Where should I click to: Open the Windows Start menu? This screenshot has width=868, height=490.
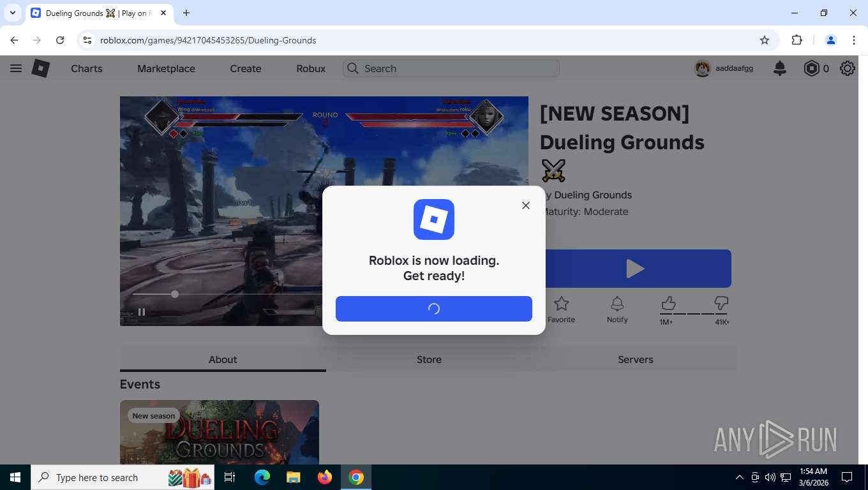pyautogui.click(x=15, y=477)
